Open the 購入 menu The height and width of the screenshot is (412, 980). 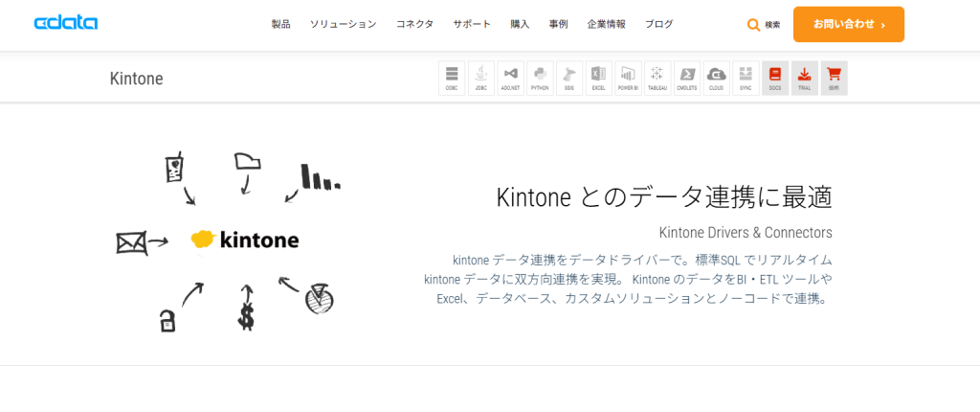pos(520,24)
